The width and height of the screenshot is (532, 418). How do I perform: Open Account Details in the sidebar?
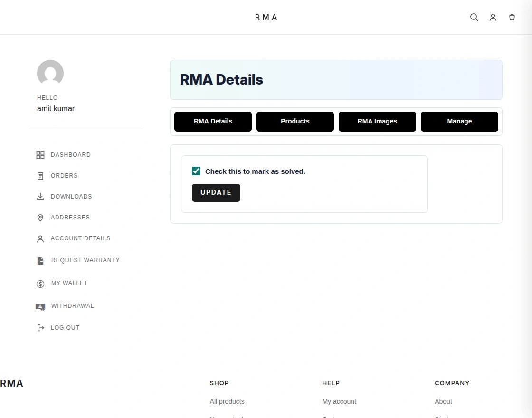80,238
